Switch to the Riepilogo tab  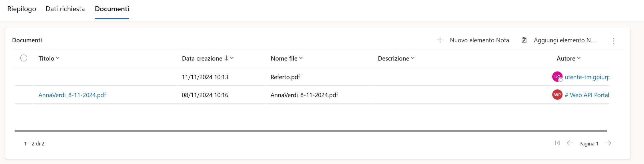[22, 9]
